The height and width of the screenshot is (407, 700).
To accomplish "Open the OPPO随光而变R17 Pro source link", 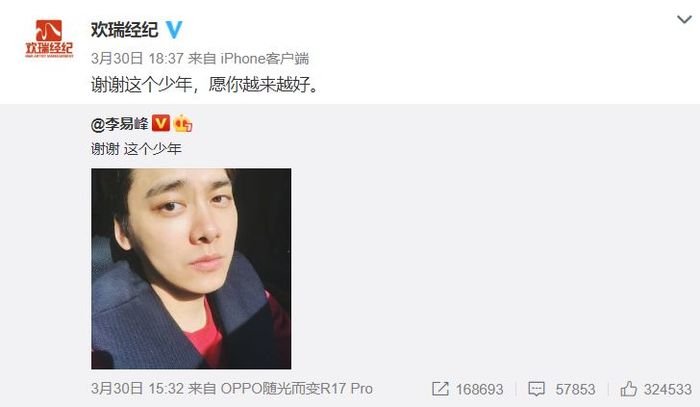I will click(x=296, y=389).
